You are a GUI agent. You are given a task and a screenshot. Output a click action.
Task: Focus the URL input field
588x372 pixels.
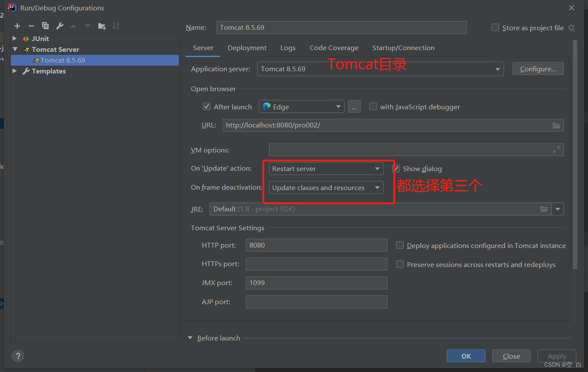click(x=393, y=125)
